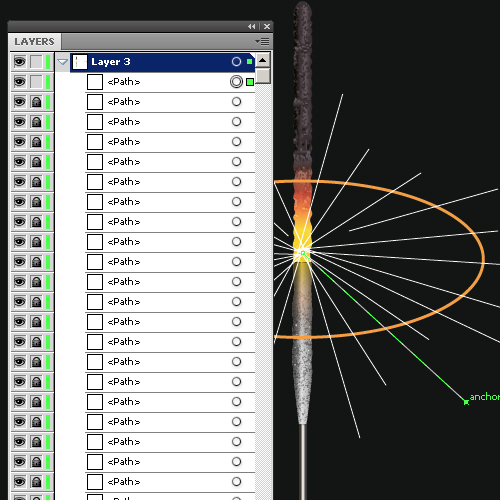Click the target circle on the second Path row
Image resolution: width=500 pixels, height=500 pixels.
236,102
